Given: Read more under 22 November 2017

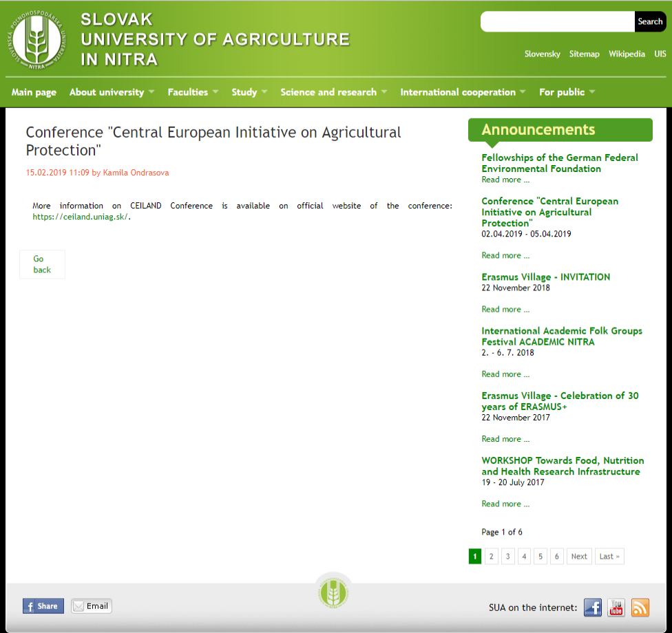Looking at the screenshot, I should [505, 439].
